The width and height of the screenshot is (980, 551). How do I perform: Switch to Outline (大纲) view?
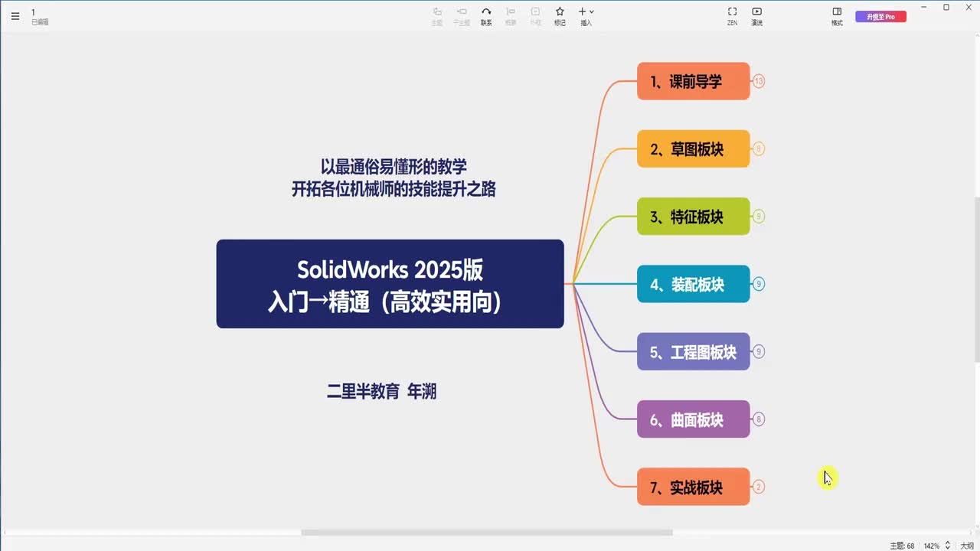coord(967,546)
